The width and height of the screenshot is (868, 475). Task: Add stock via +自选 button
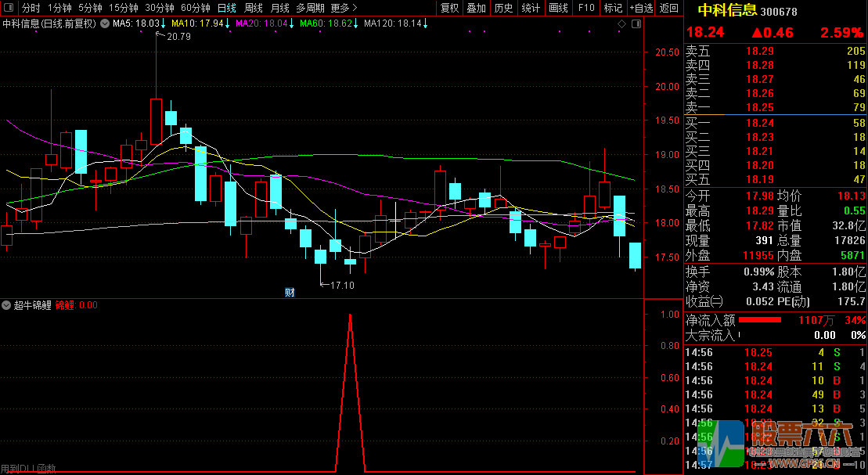point(640,8)
